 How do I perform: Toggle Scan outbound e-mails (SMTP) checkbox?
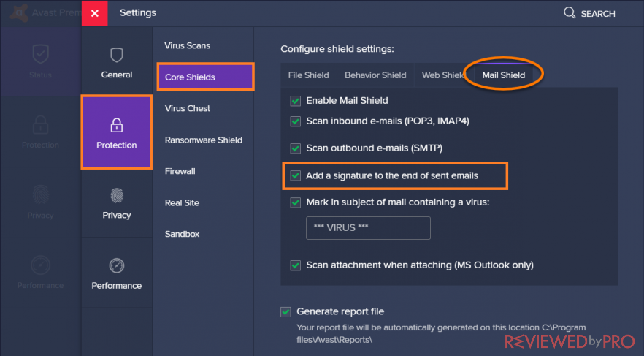[x=295, y=148]
